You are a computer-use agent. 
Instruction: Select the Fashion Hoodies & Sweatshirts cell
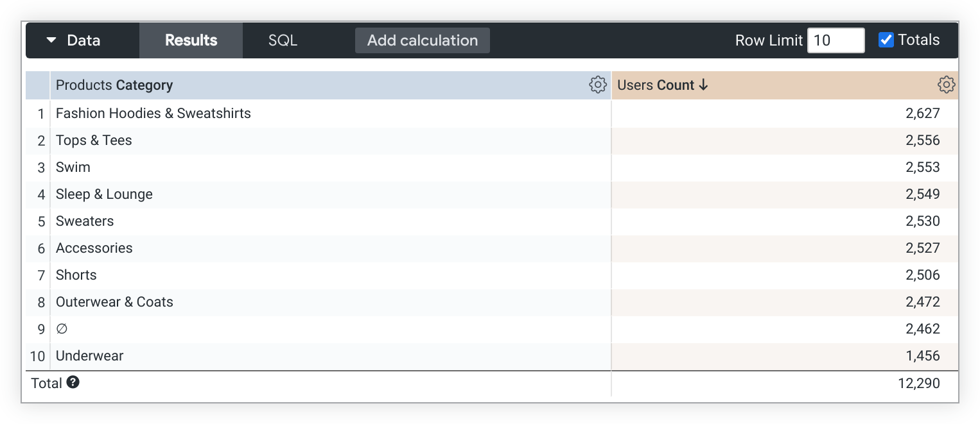coord(153,114)
